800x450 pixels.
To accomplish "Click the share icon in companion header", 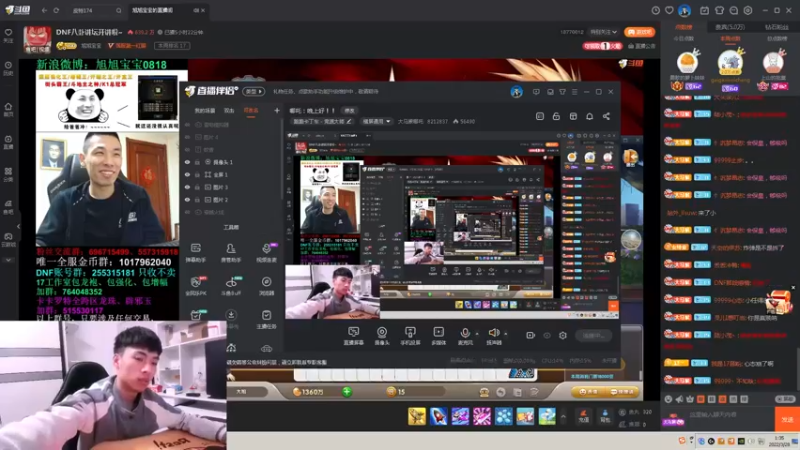I will click(606, 116).
